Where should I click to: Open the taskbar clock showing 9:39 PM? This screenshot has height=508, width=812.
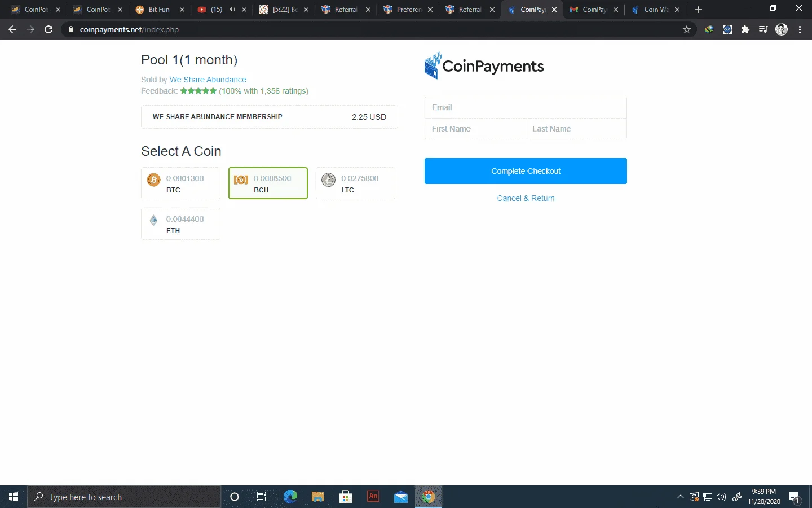tap(764, 497)
